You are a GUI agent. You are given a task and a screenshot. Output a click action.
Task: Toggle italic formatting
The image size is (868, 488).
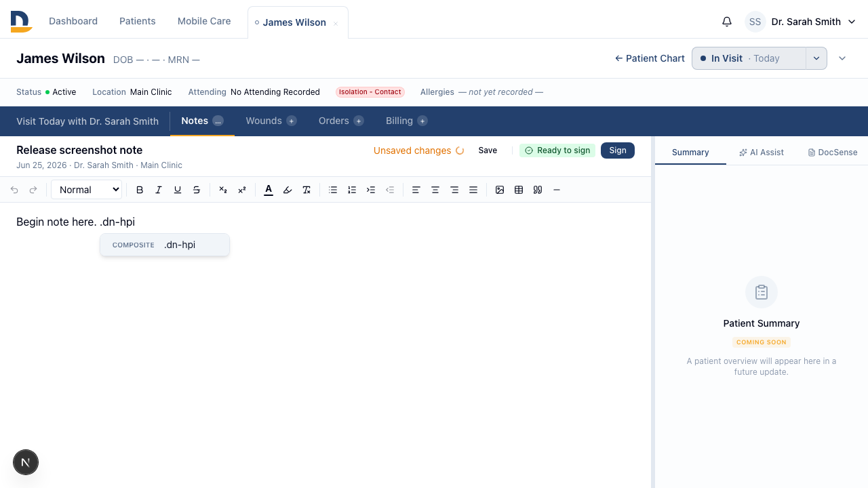click(159, 190)
